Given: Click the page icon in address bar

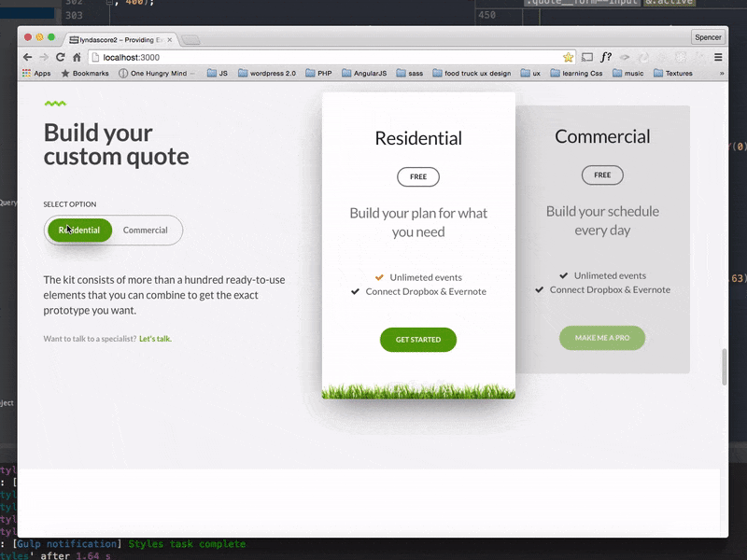Looking at the screenshot, I should pos(95,57).
